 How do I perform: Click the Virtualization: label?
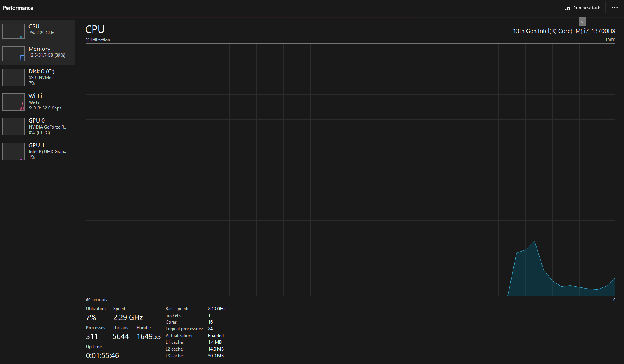pos(179,336)
